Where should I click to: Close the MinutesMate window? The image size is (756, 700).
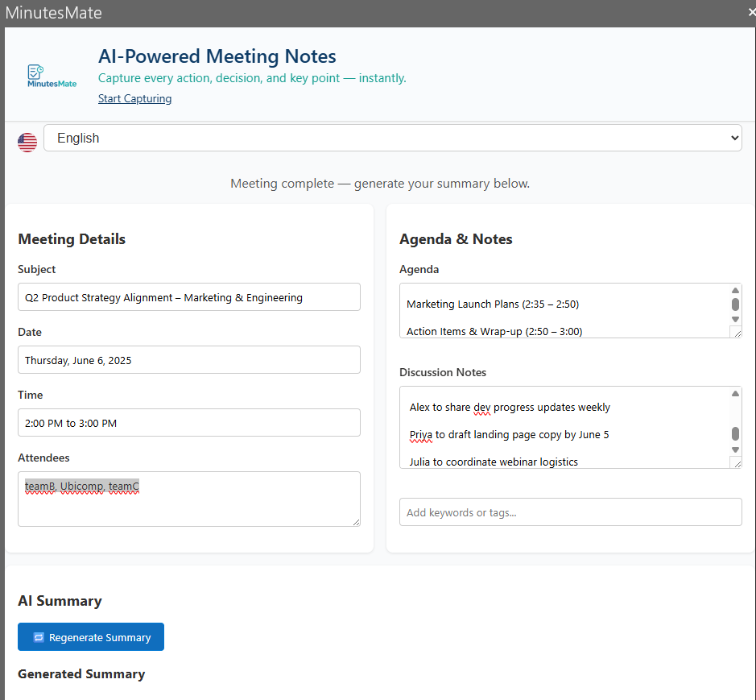click(750, 12)
